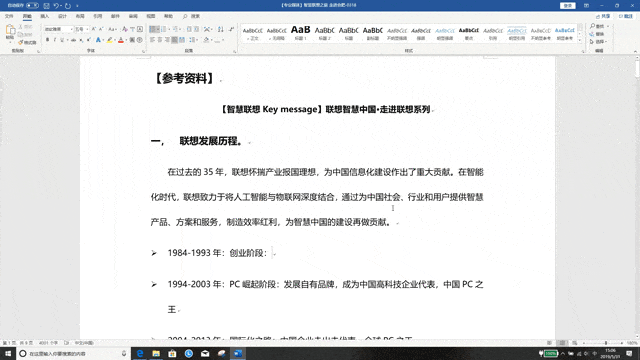The height and width of the screenshot is (360, 640).
Task: Toggle Underline formatting
Action: (x=62, y=40)
